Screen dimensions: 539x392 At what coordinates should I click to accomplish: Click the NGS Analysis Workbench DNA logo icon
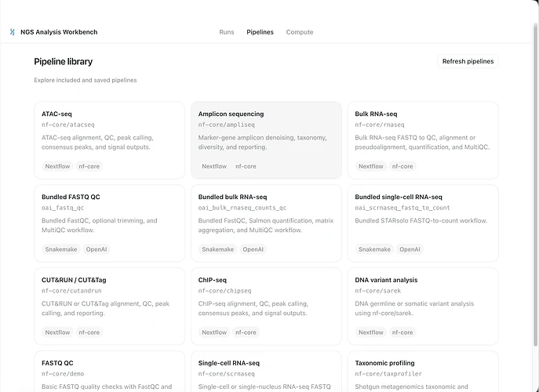[13, 32]
